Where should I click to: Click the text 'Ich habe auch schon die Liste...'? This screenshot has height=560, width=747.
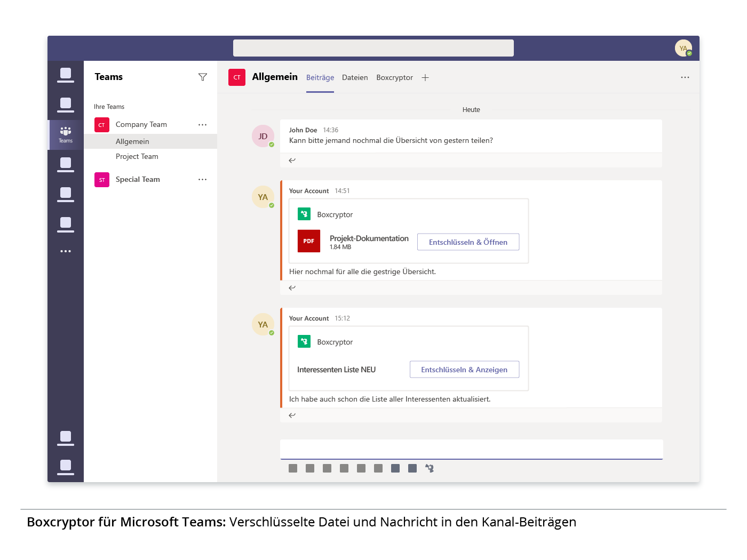(390, 399)
